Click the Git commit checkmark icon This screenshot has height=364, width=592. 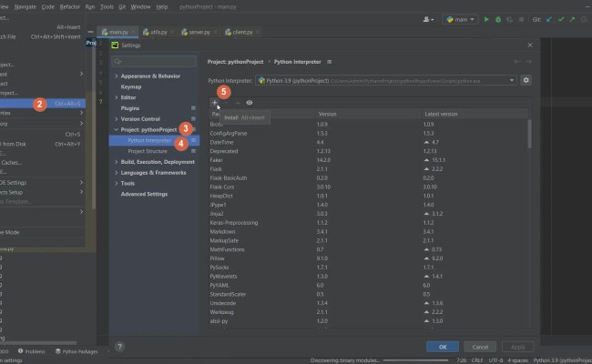561,19
